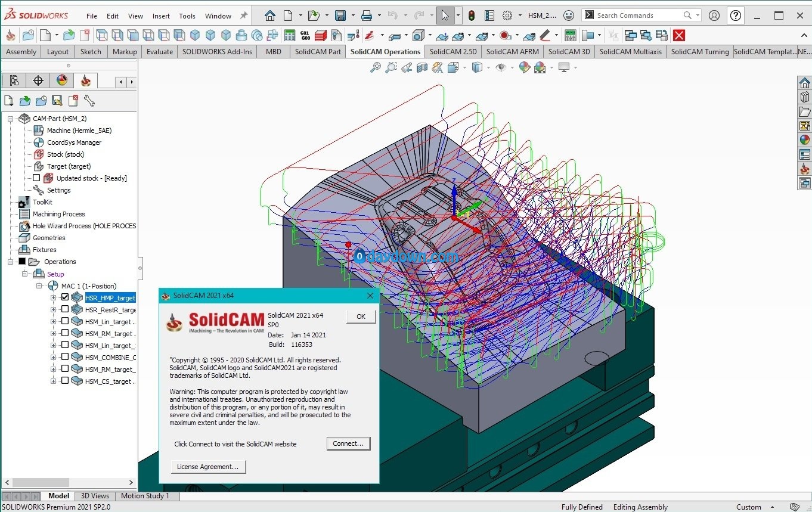Switch to the Evaluate tab
Screen dimensions: 812x512
pos(160,52)
